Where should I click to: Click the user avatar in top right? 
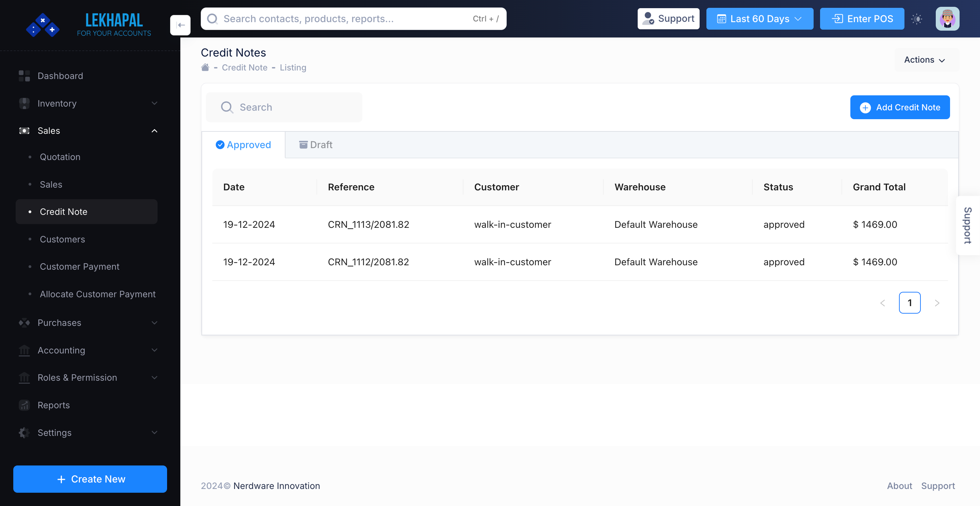[948, 18]
